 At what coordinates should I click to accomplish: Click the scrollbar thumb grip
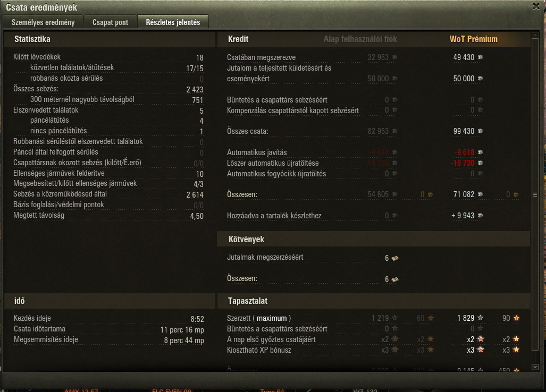tap(535, 195)
